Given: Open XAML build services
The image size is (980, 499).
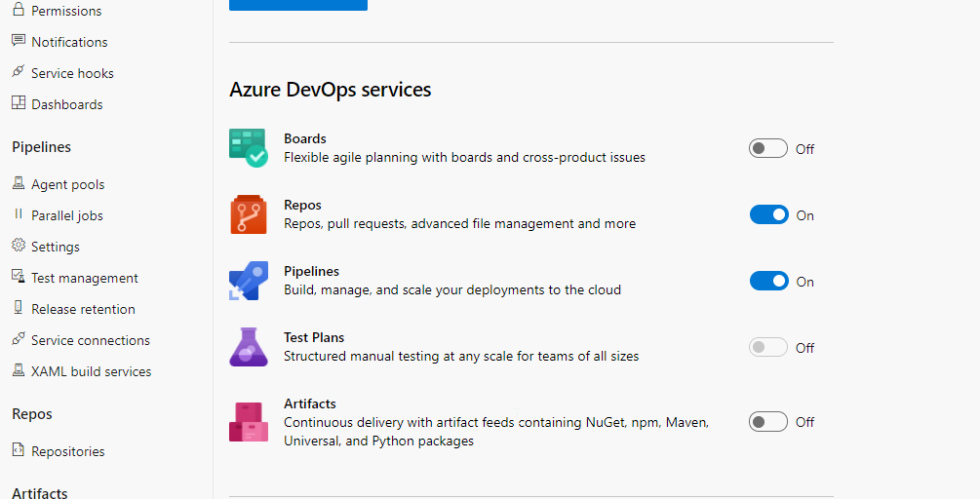Looking at the screenshot, I should [x=91, y=371].
